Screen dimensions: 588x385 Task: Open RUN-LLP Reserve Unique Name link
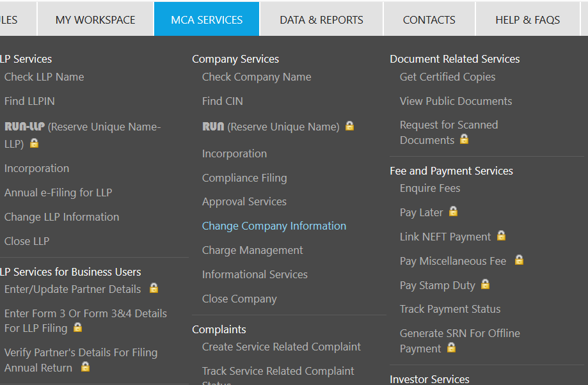[x=83, y=135]
